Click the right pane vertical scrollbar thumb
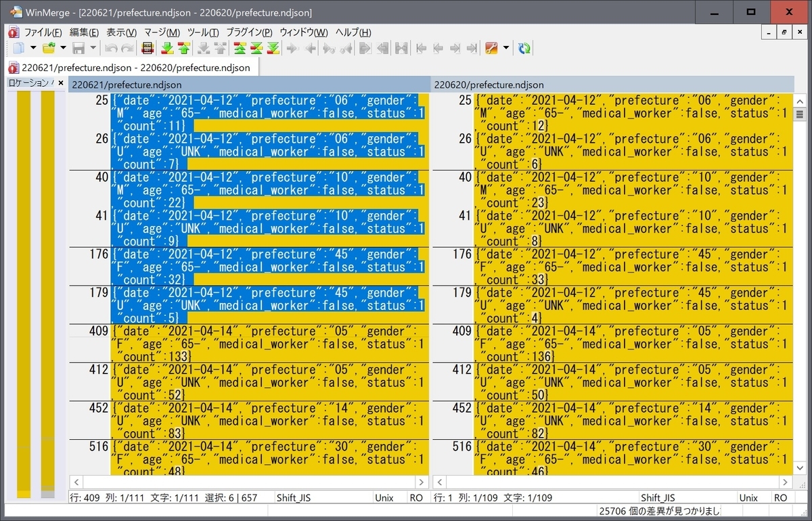This screenshot has width=812, height=521. tap(798, 114)
